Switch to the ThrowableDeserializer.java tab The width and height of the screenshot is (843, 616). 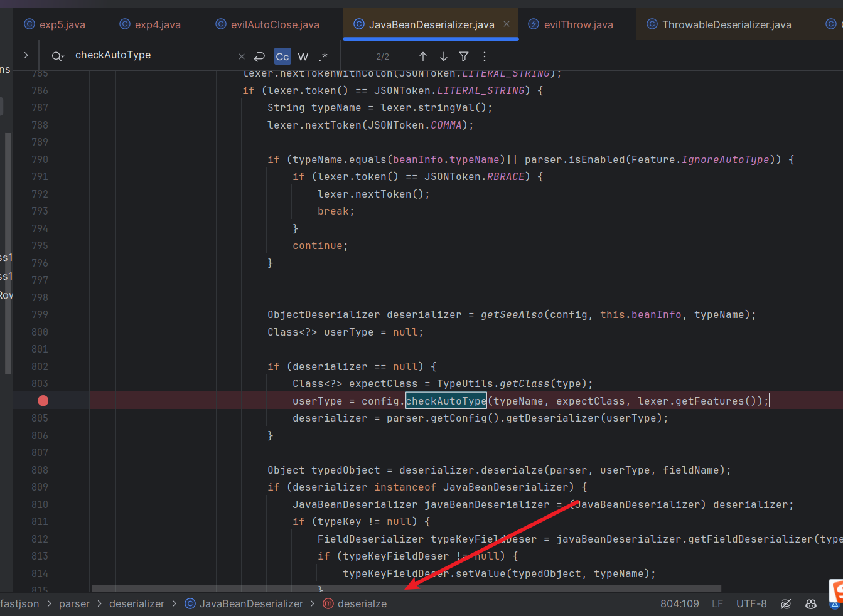point(719,24)
